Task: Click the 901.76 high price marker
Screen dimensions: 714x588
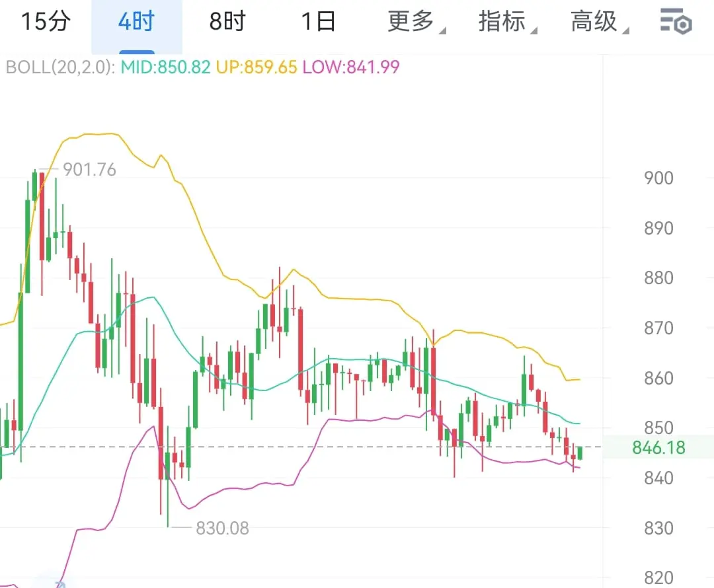Action: [89, 170]
